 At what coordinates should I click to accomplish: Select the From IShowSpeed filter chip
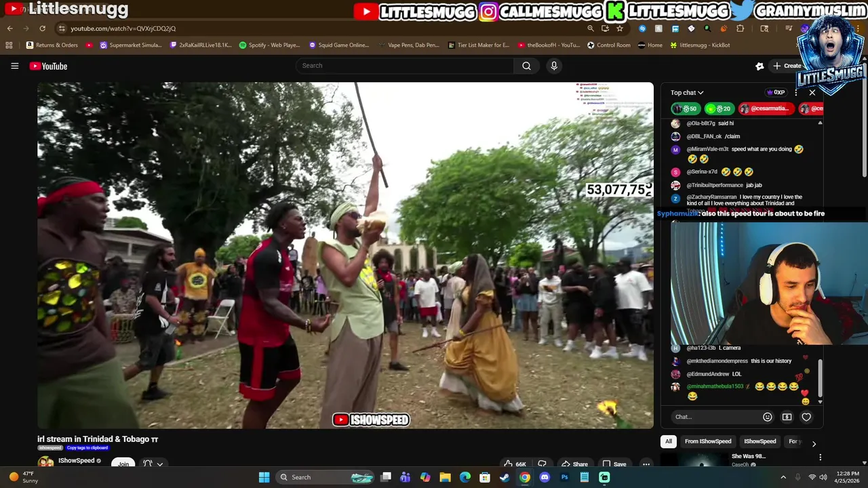click(708, 441)
